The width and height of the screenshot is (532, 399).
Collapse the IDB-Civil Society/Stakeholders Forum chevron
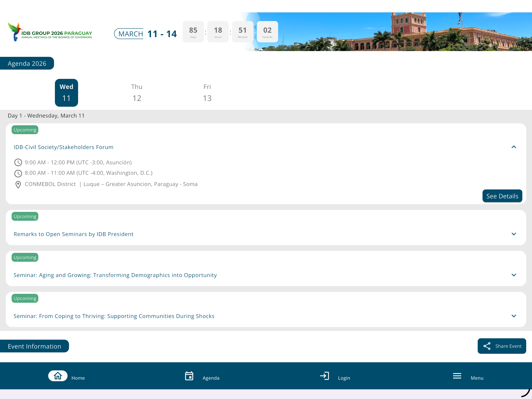514,147
